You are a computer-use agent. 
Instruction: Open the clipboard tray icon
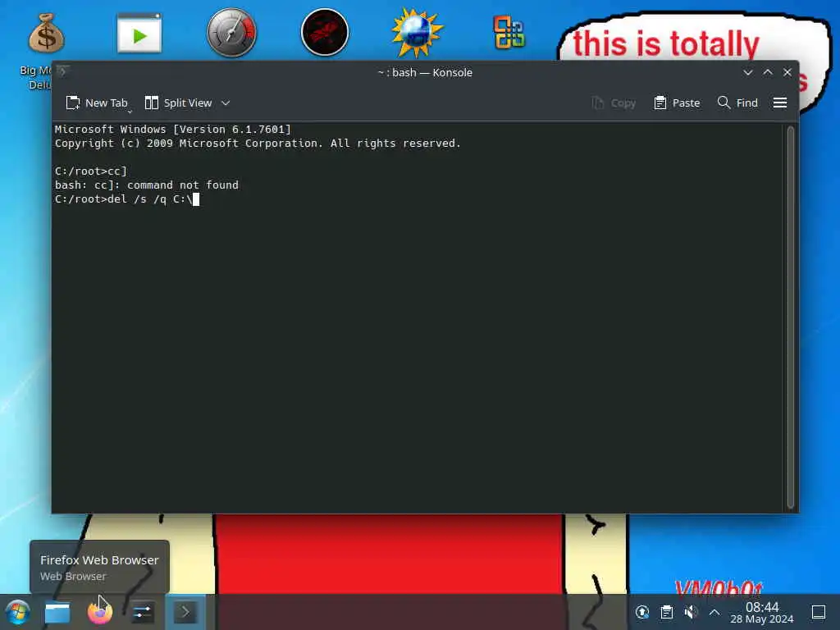666,612
